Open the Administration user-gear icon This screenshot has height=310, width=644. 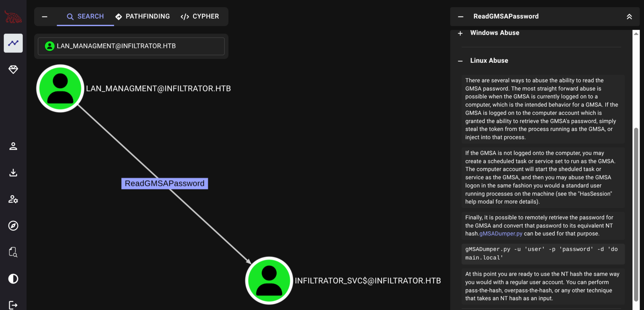(13, 199)
